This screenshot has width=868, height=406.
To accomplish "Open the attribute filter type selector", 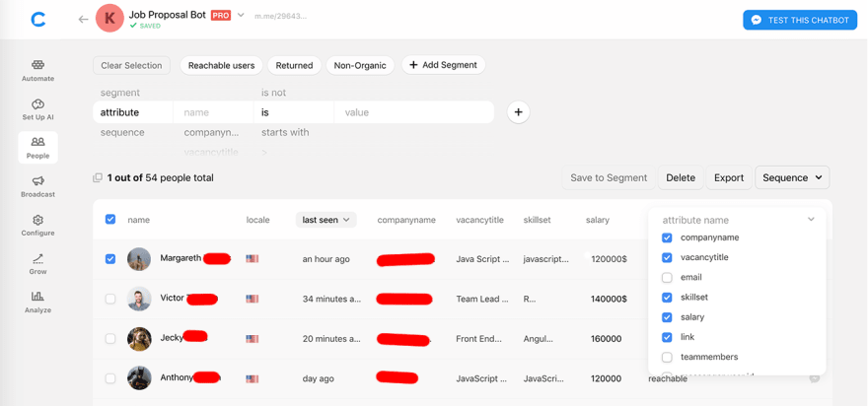I will 133,112.
